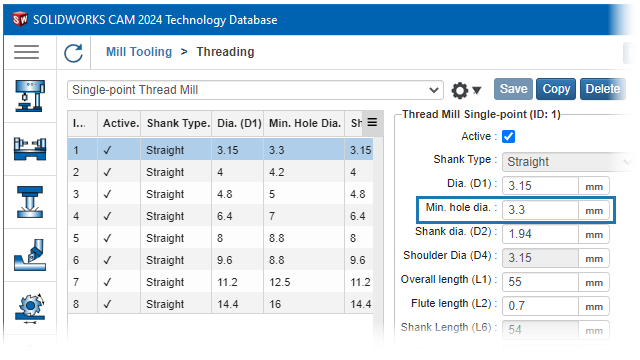Viewport: 640px width, 360px height.
Task: Edit the Min. hole dia. field
Action: [x=540, y=210]
